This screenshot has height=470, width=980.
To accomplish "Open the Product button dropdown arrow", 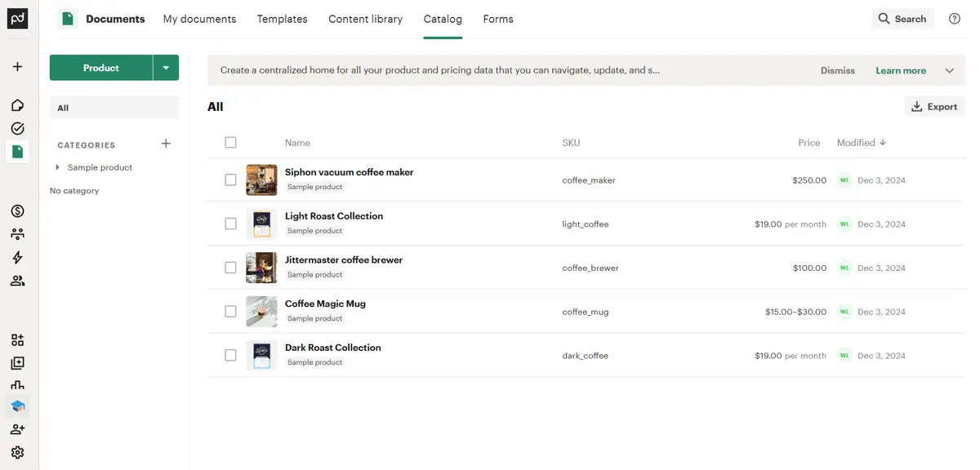I will pos(166,68).
